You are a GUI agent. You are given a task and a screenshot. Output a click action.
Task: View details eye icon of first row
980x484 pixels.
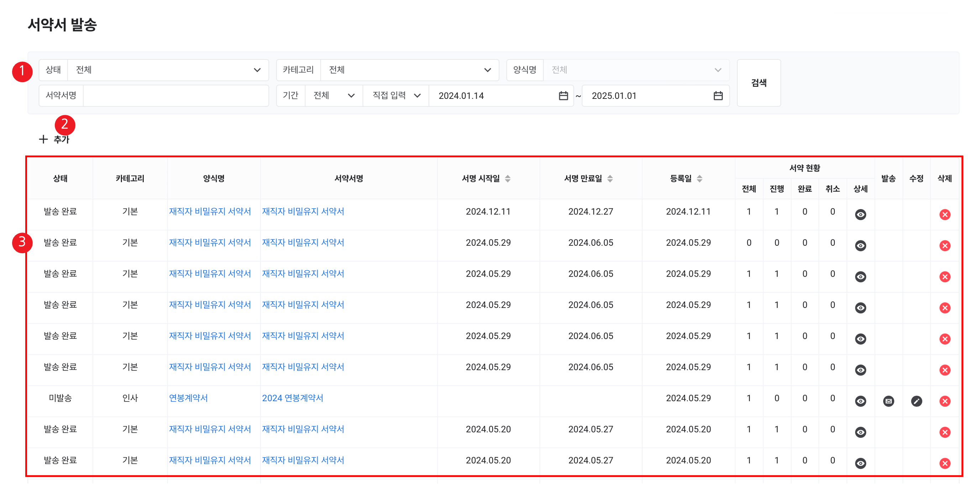point(860,214)
